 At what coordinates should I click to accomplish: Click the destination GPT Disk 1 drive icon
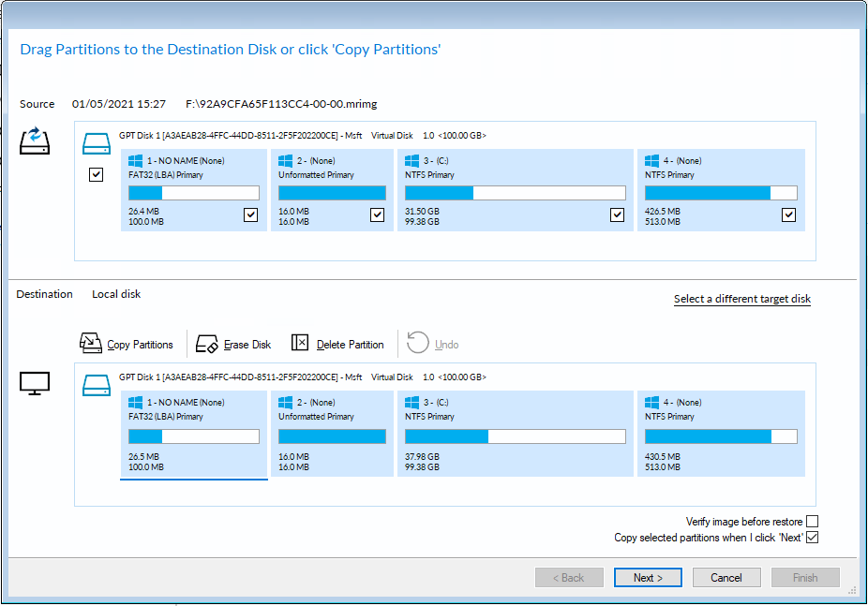[x=97, y=384]
